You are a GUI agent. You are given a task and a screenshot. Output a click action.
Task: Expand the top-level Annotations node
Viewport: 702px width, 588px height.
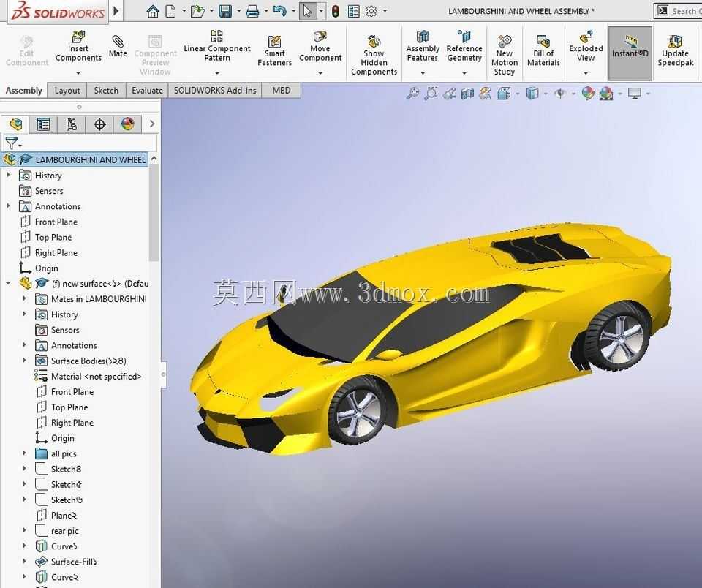8,206
